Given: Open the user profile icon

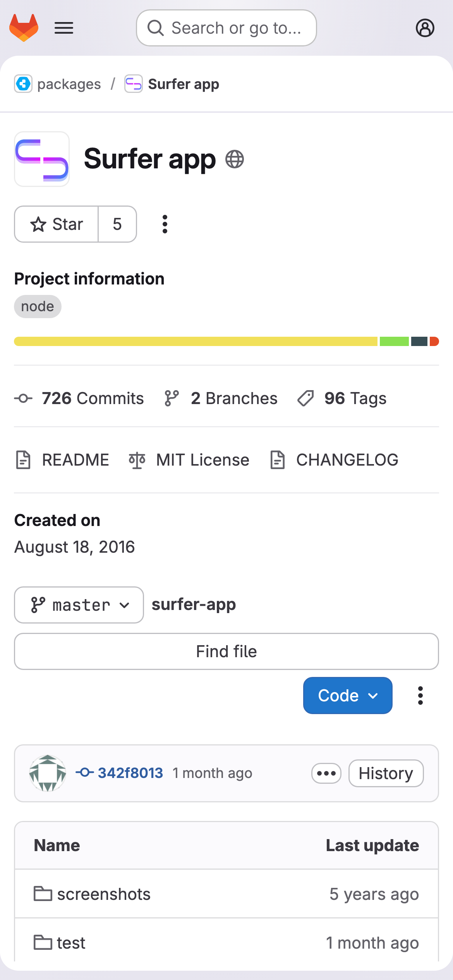Looking at the screenshot, I should pos(425,28).
